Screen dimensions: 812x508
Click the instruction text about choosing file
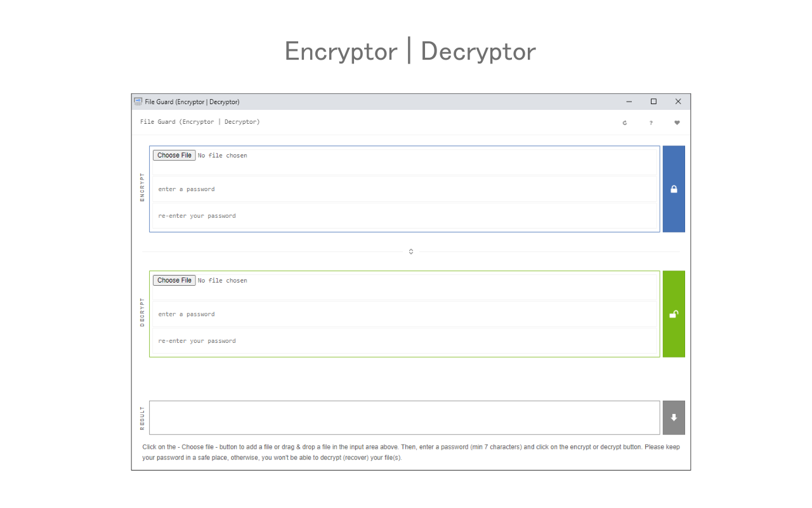[x=411, y=452]
